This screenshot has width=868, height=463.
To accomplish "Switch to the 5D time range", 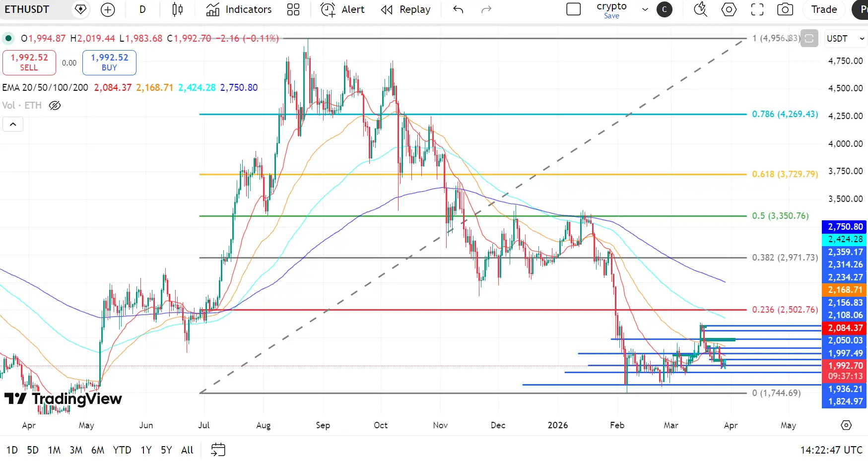I will [x=33, y=450].
